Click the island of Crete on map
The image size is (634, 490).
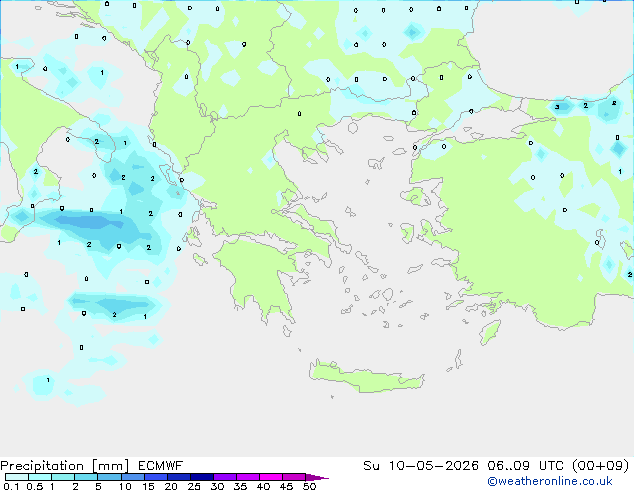point(366,378)
